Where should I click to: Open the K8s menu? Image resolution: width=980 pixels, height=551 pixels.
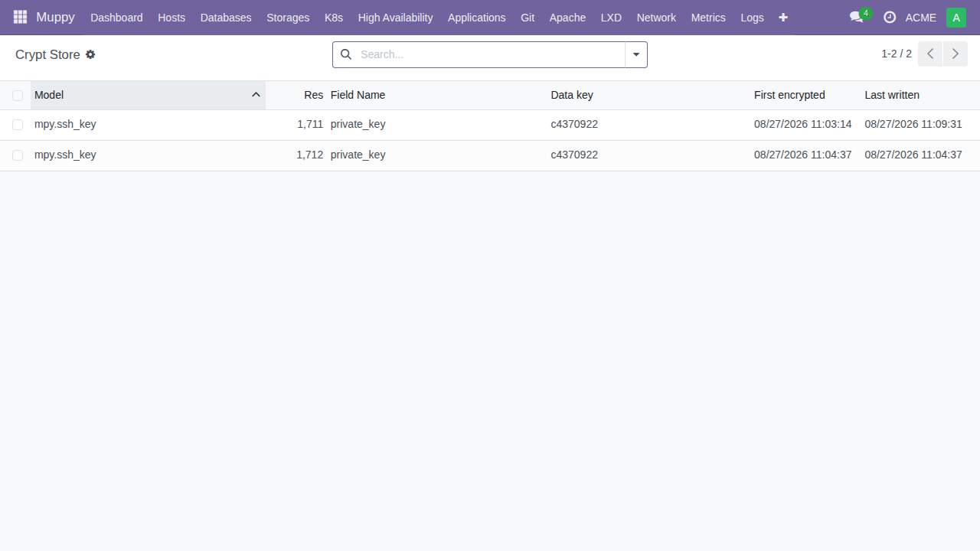pos(334,17)
